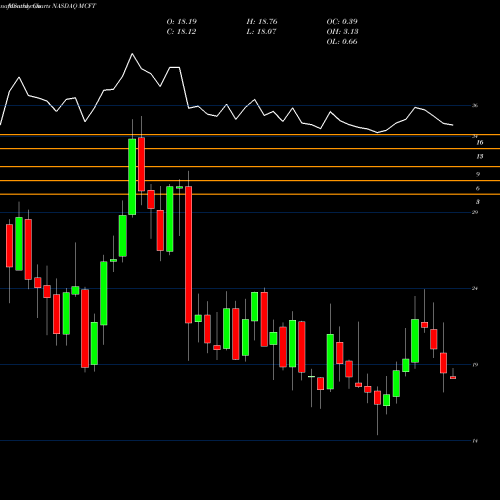Image resolution: width=500 pixels, height=500 pixels.
Task: Select the open value O: 18.19
Action: coord(182,22)
